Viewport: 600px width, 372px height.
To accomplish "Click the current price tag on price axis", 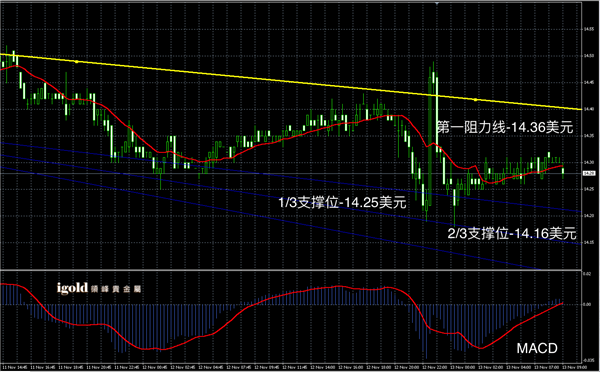I will pos(587,174).
